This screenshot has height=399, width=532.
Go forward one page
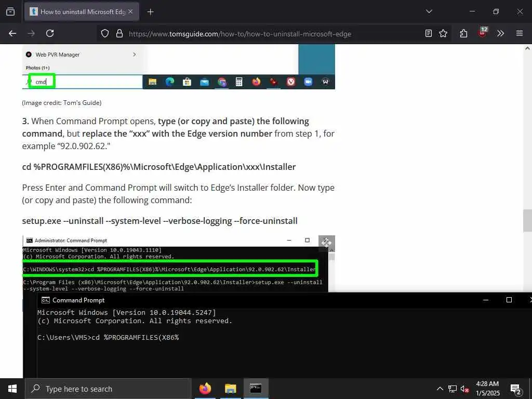click(31, 33)
